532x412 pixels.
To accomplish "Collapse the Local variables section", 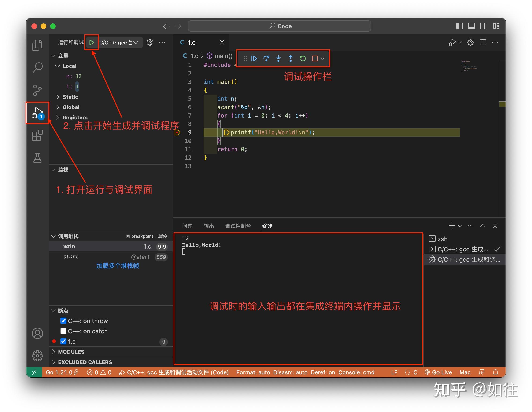I will tap(58, 66).
